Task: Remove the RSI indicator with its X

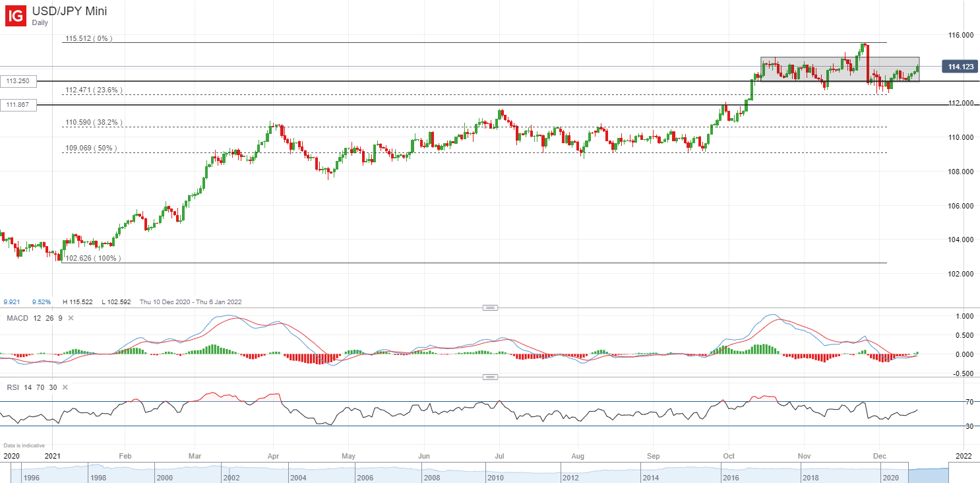Action: pos(65,388)
